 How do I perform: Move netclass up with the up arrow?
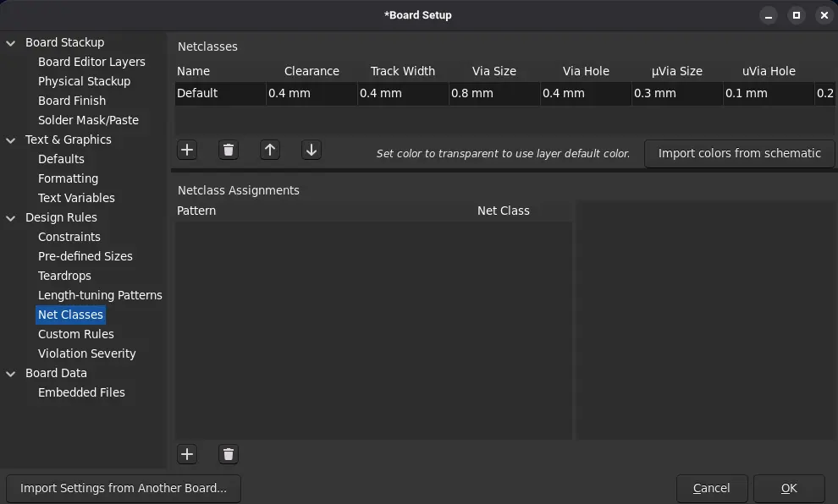pos(270,150)
